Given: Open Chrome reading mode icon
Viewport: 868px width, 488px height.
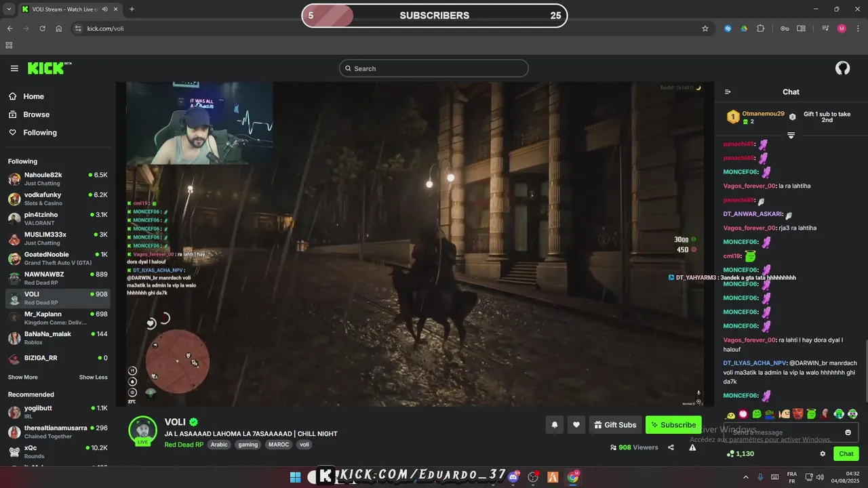Looking at the screenshot, I should tap(801, 28).
